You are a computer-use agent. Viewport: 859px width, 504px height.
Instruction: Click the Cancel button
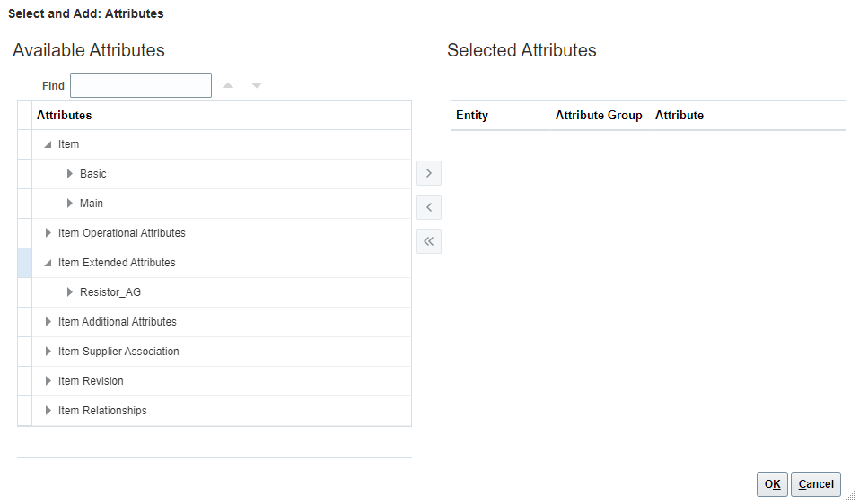click(815, 484)
